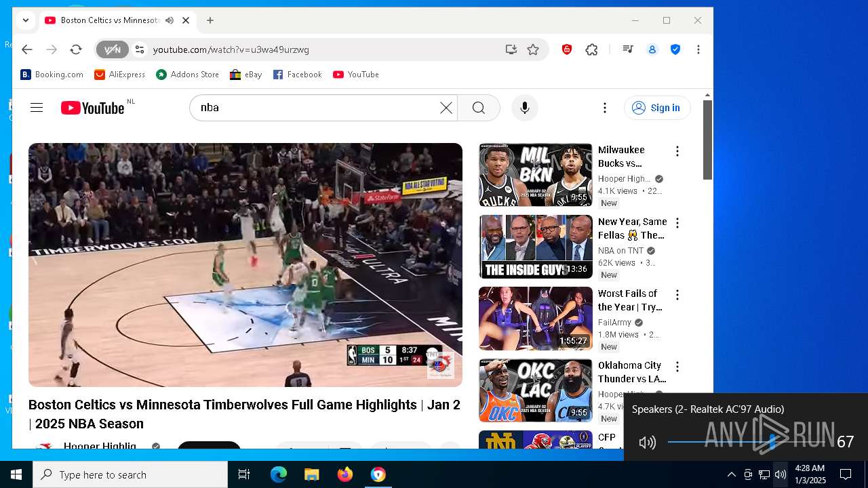The height and width of the screenshot is (488, 868).
Task: Open the Extensions puzzle menu
Action: [591, 49]
